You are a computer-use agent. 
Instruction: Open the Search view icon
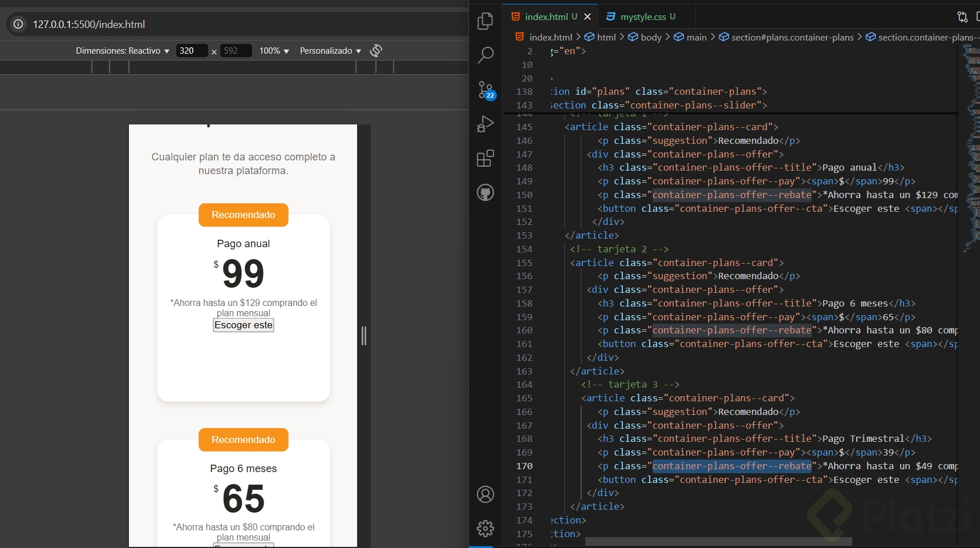click(485, 55)
